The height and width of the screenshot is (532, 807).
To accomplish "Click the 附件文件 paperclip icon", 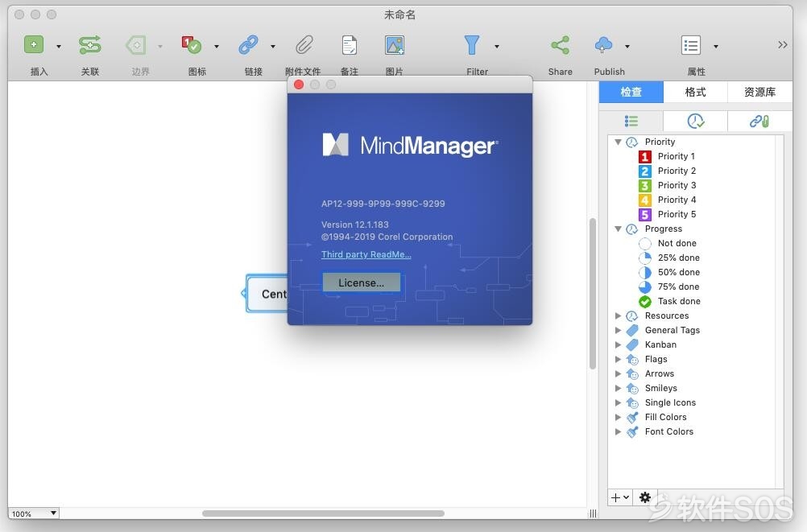I will click(x=304, y=45).
